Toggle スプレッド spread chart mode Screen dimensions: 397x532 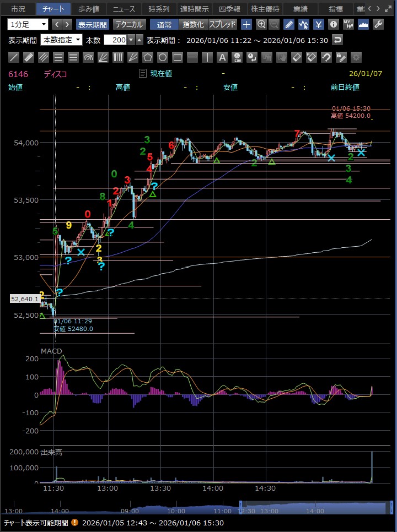[222, 24]
